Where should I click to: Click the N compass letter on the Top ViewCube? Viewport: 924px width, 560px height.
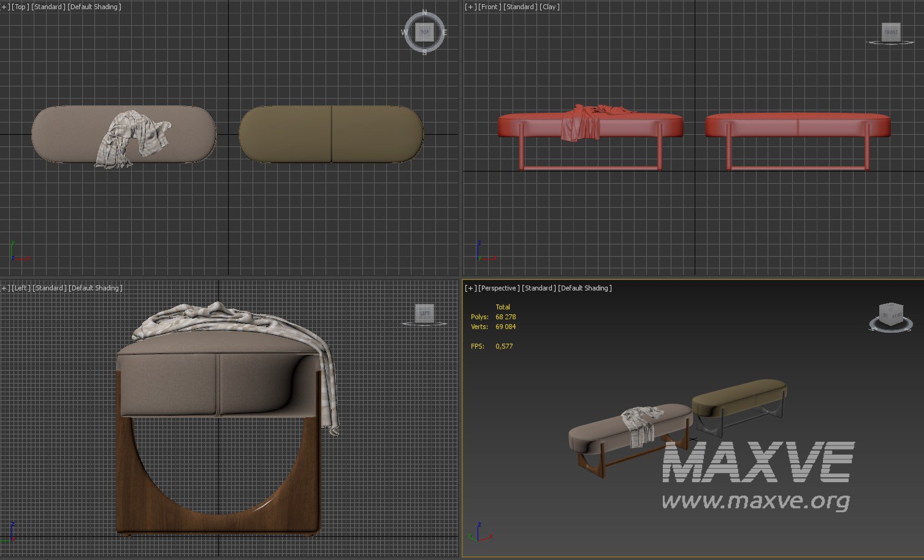coord(424,13)
